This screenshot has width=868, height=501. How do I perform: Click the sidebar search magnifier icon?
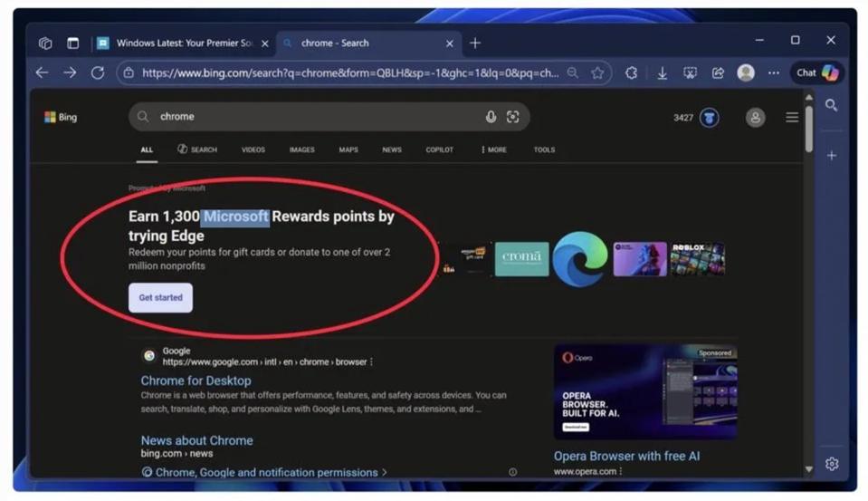click(831, 105)
